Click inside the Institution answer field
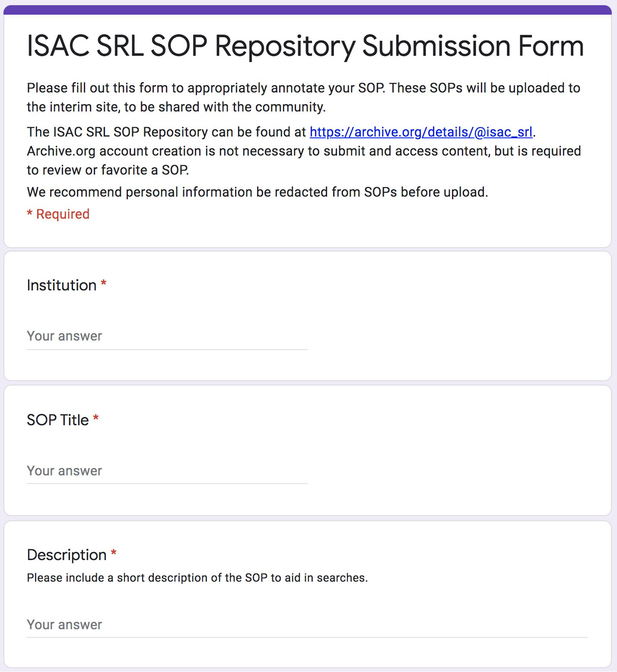The height and width of the screenshot is (672, 617). [x=166, y=336]
